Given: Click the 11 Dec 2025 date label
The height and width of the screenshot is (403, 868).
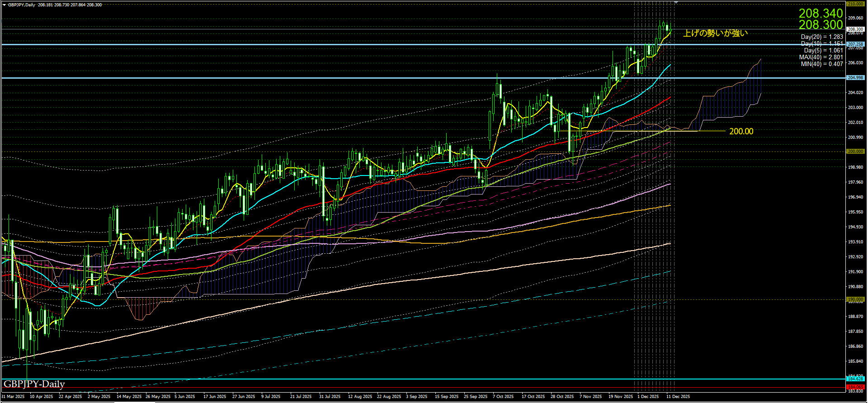Looking at the screenshot, I should pyautogui.click(x=678, y=397).
